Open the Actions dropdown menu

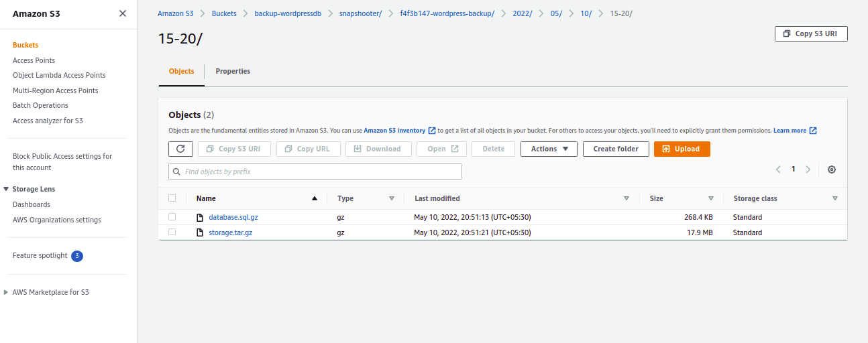click(x=549, y=149)
